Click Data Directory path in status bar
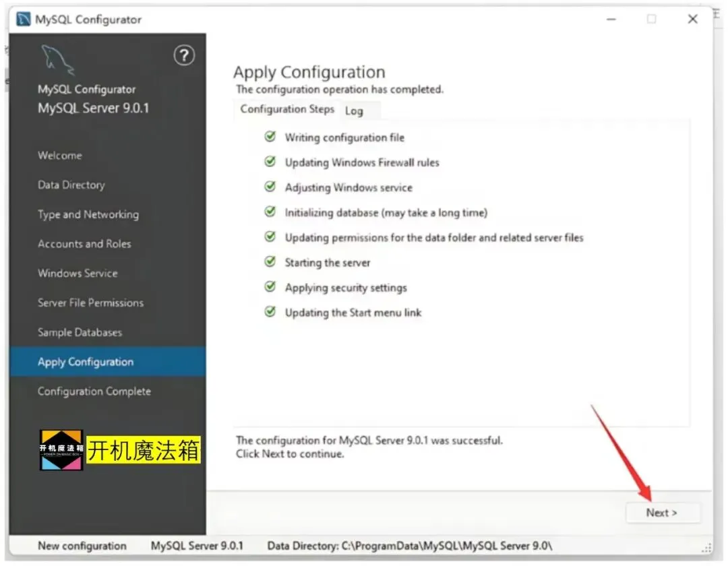Viewport: 728px width, 566px height. pos(410,546)
